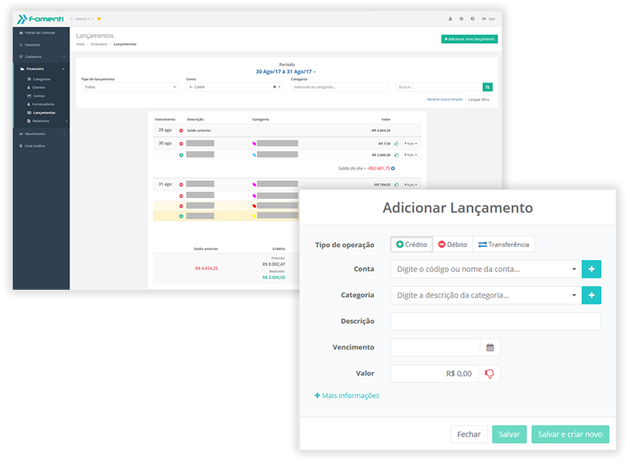This screenshot has height=464, width=630.
Task: Select Transferência operation type
Action: point(503,244)
